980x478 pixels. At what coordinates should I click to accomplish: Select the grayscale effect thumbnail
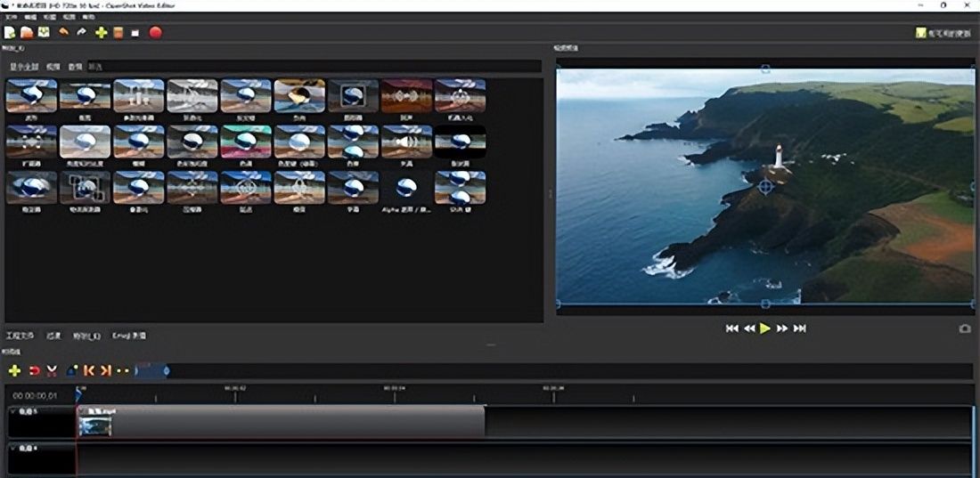pyautogui.click(x=192, y=95)
